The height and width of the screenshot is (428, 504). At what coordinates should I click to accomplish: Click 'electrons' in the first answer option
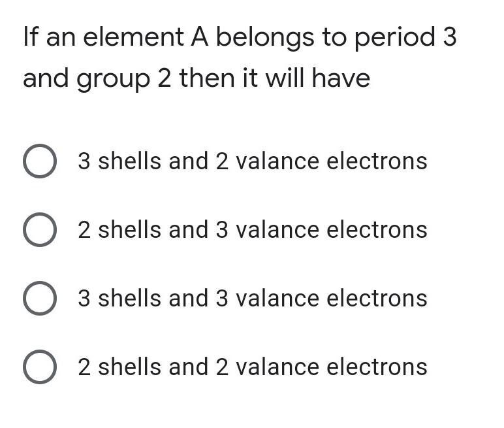[377, 161]
